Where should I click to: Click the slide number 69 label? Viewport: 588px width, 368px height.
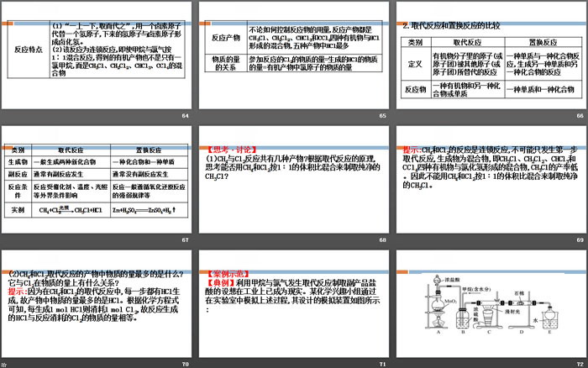tap(578, 240)
